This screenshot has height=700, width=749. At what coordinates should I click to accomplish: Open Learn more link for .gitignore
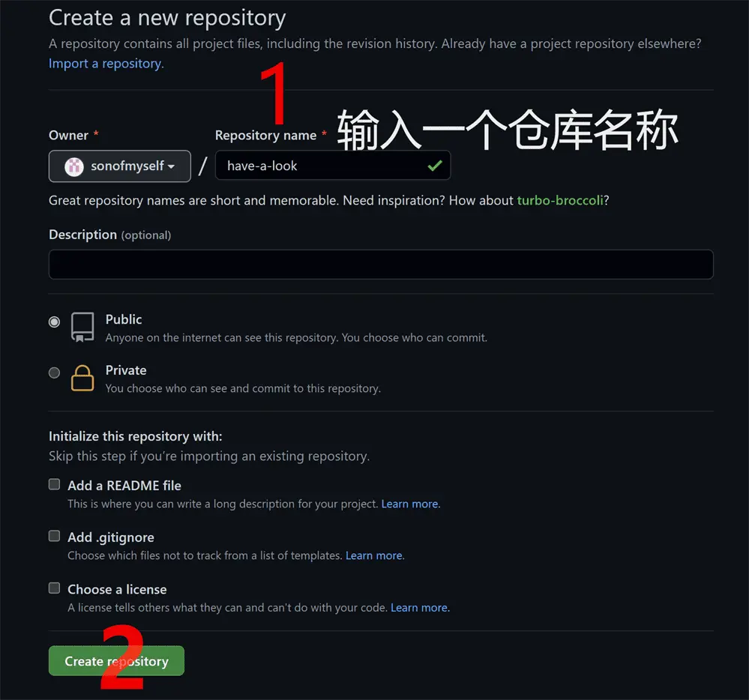point(375,555)
